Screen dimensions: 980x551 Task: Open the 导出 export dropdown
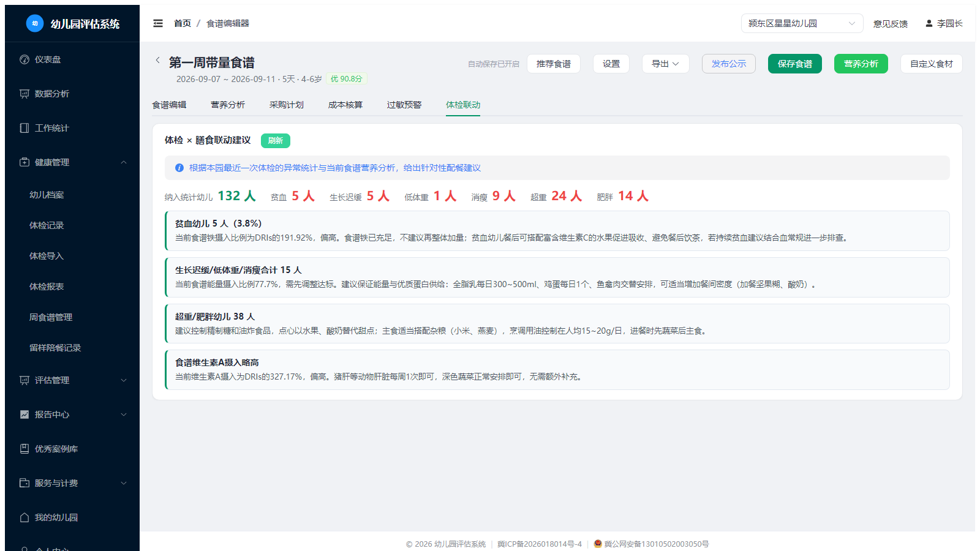pos(665,64)
